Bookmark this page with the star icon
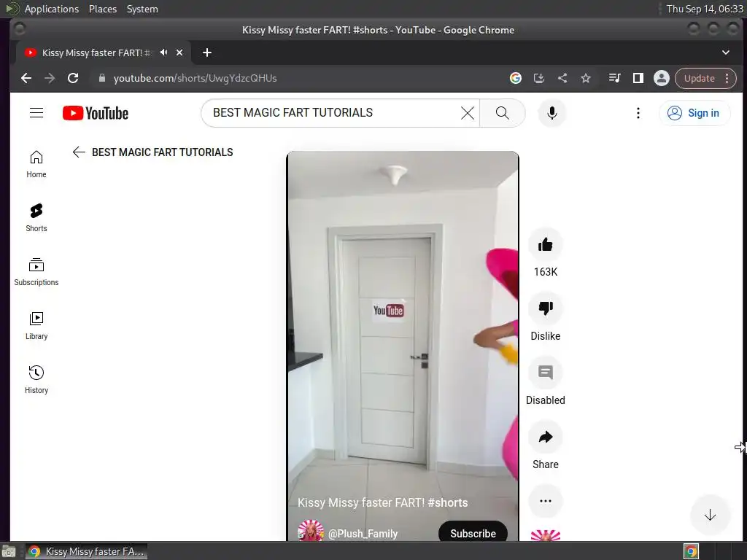This screenshot has width=747, height=560. tap(586, 78)
